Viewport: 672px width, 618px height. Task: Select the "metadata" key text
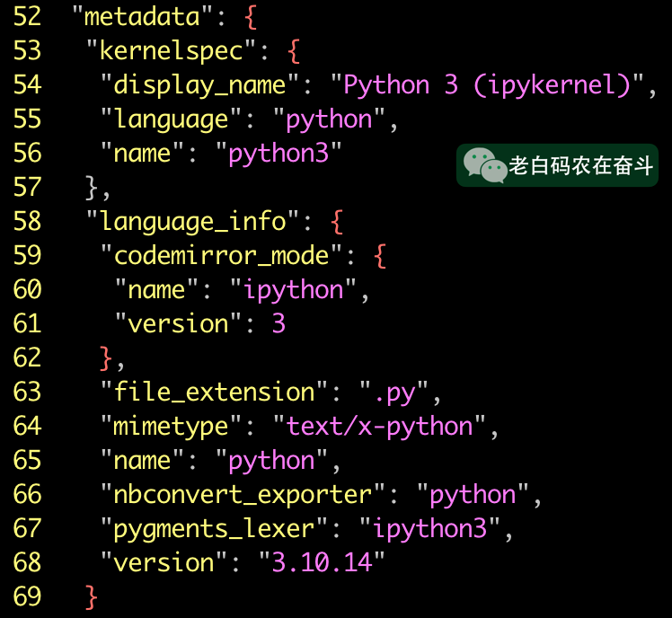tap(142, 16)
